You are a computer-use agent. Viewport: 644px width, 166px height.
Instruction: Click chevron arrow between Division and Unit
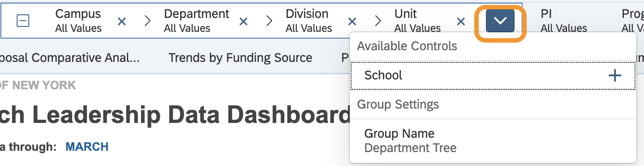tap(378, 21)
